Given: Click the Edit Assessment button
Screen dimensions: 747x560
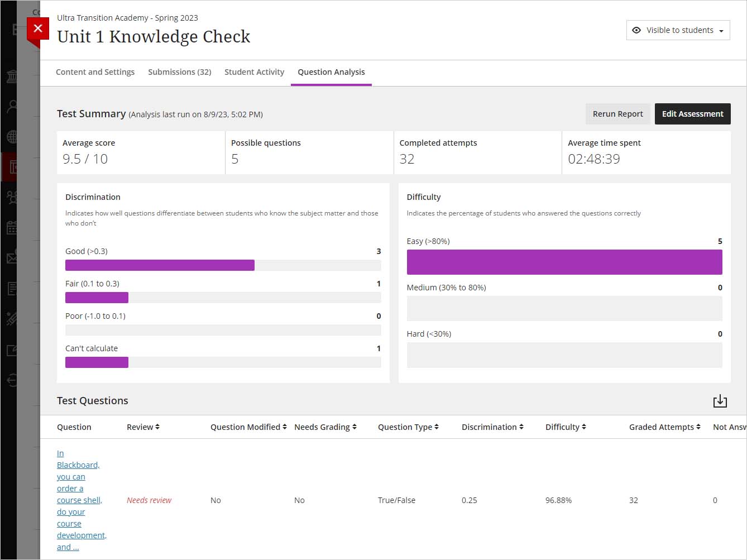Looking at the screenshot, I should click(x=692, y=114).
